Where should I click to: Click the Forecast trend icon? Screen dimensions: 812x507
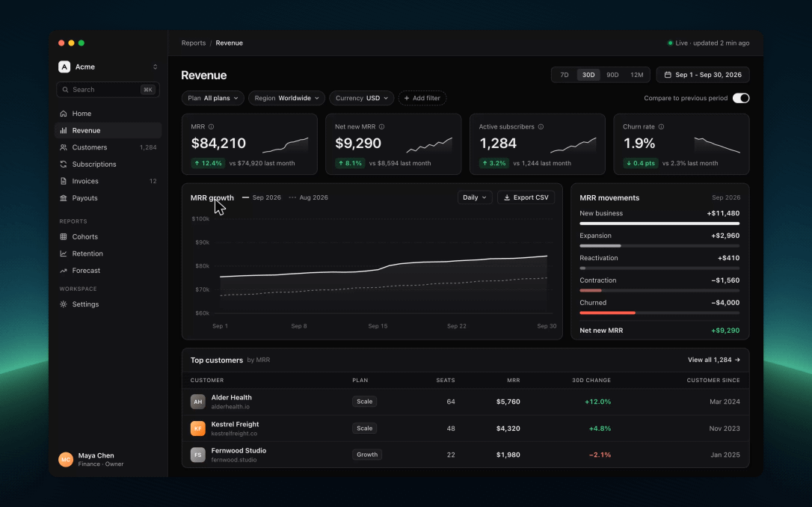[63, 271]
